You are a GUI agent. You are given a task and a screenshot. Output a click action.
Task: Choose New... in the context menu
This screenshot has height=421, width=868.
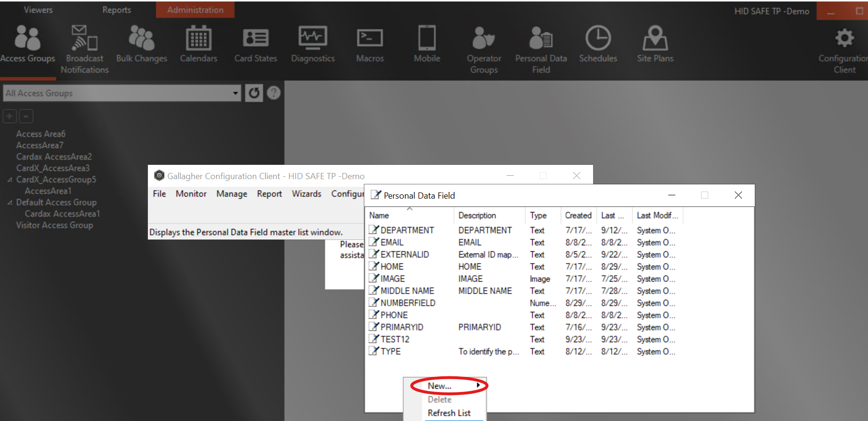tap(439, 386)
